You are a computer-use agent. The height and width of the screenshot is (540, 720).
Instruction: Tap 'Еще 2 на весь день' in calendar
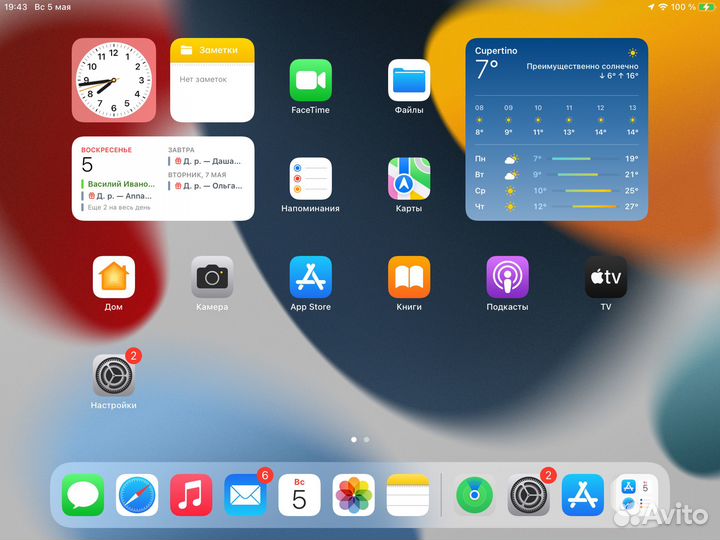[119, 208]
